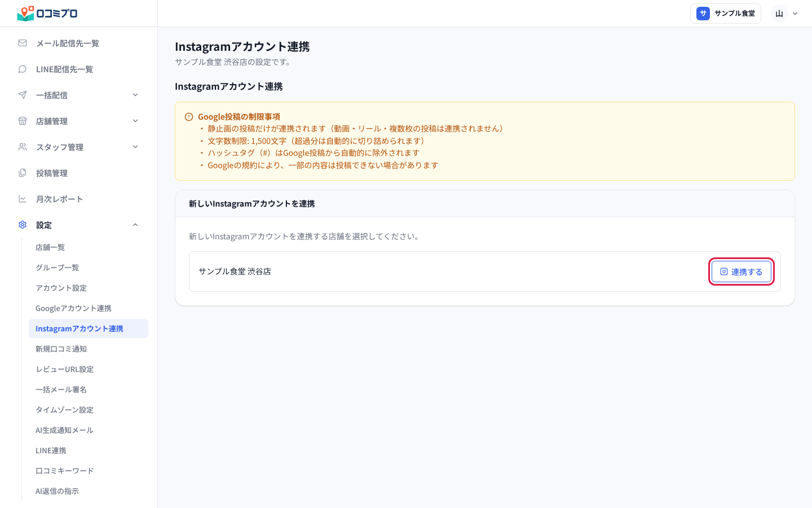This screenshot has height=508, width=812.
Task: Click the copy icon for 投稿管理
Action: pos(23,173)
